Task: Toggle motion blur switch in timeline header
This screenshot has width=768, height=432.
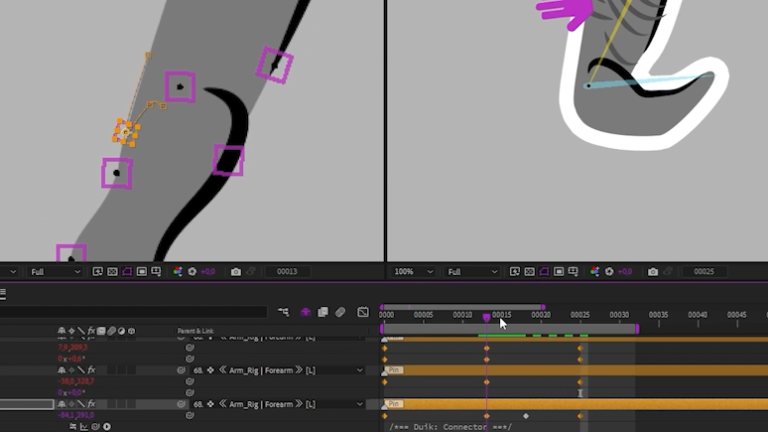Action: click(341, 312)
